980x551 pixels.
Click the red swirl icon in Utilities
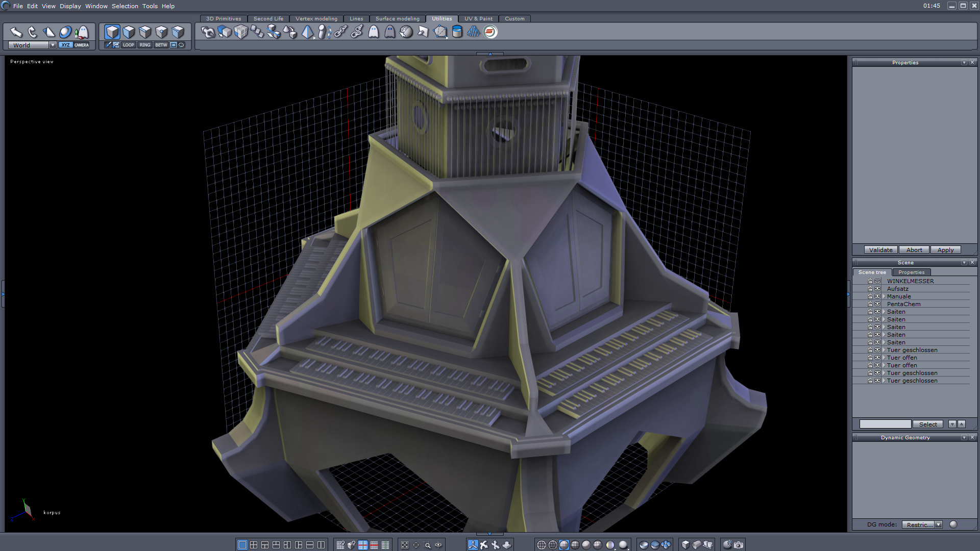(x=490, y=32)
